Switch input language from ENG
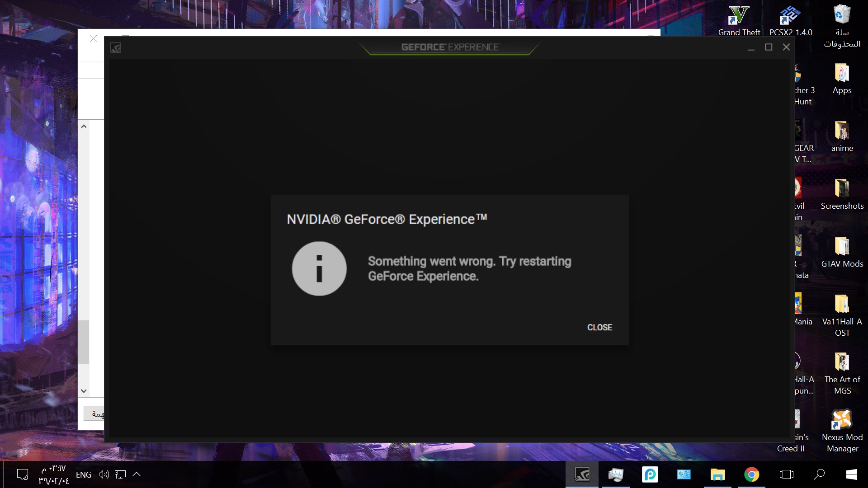Viewport: 868px width, 488px height. click(x=84, y=475)
